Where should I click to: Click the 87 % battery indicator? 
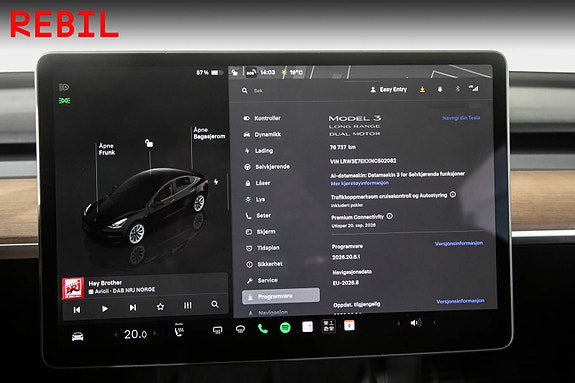pyautogui.click(x=209, y=73)
